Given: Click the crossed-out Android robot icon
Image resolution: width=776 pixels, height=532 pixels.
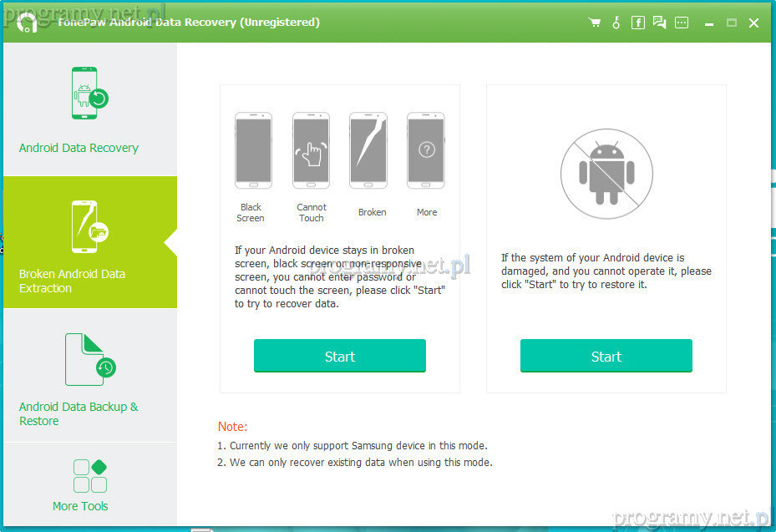Looking at the screenshot, I should pos(606,174).
